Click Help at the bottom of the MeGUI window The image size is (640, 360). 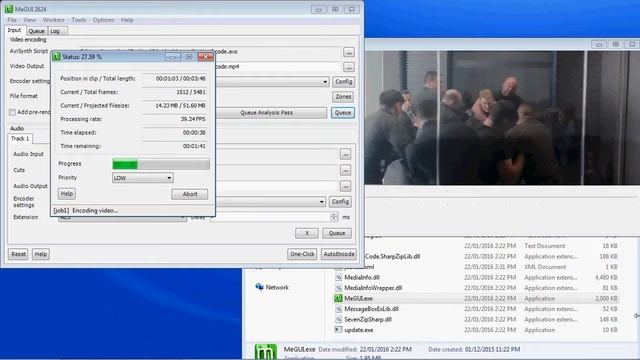coord(40,254)
